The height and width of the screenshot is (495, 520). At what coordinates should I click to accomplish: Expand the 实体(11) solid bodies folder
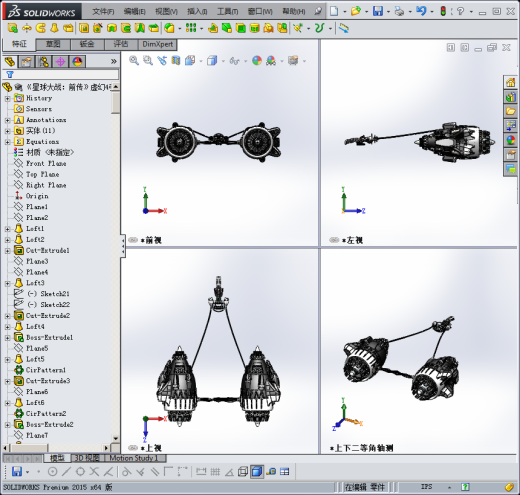pos(7,131)
